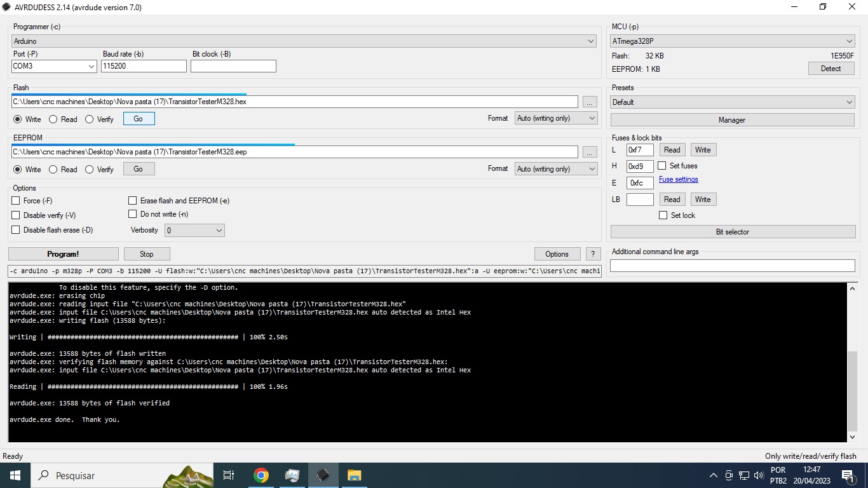The width and height of the screenshot is (868, 488).
Task: Open the Programmer dropdown showing Arduino
Action: (304, 41)
